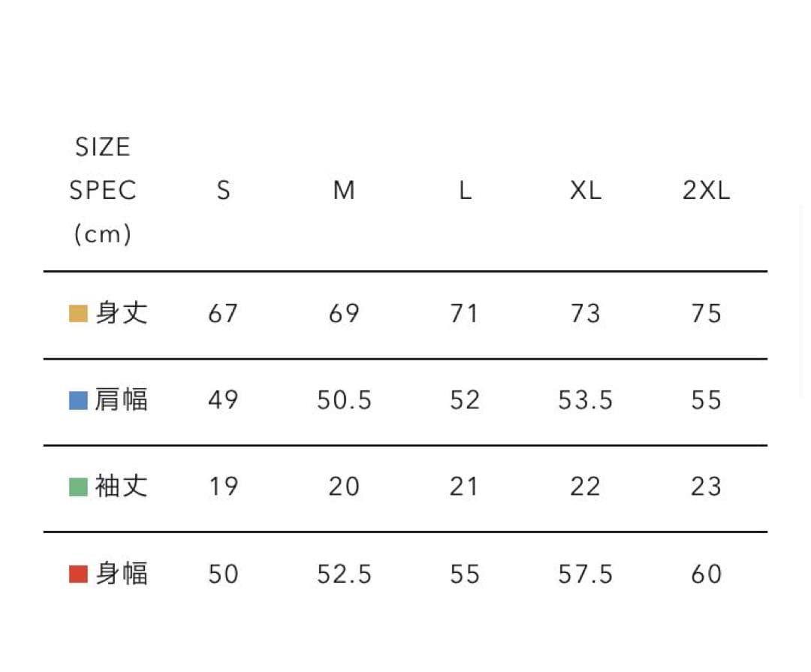Image resolution: width=811 pixels, height=672 pixels.
Task: Click the SIZE SPEC (cm) heading
Action: pos(103,191)
